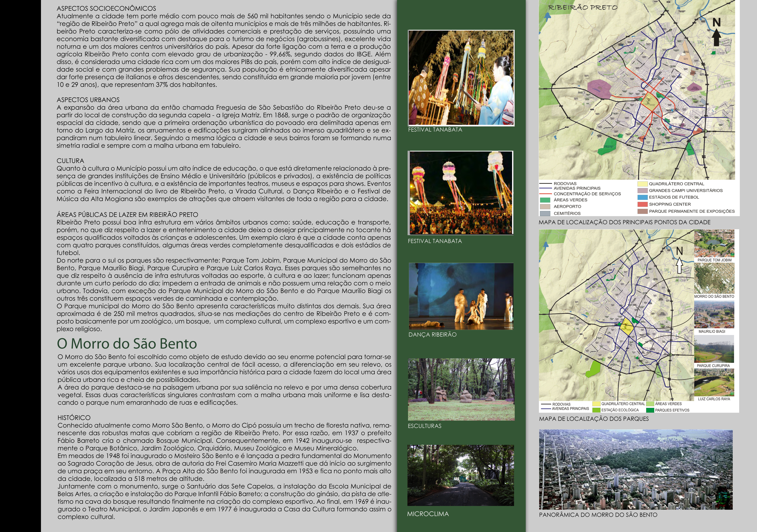Click the Parques Efetivos dark green swatch
The width and height of the screenshot is (757, 532).
pos(650,410)
